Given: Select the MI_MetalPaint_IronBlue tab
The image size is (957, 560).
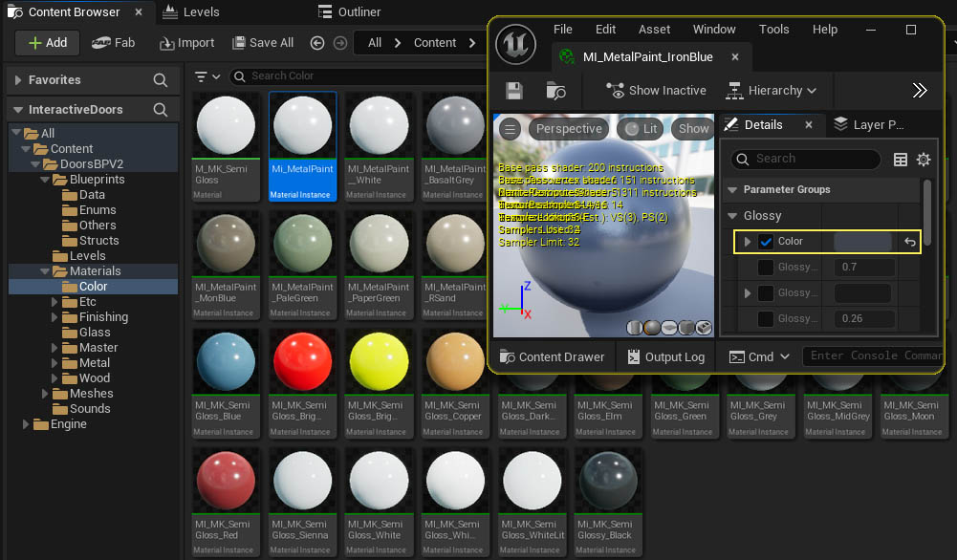Looking at the screenshot, I should tap(647, 56).
